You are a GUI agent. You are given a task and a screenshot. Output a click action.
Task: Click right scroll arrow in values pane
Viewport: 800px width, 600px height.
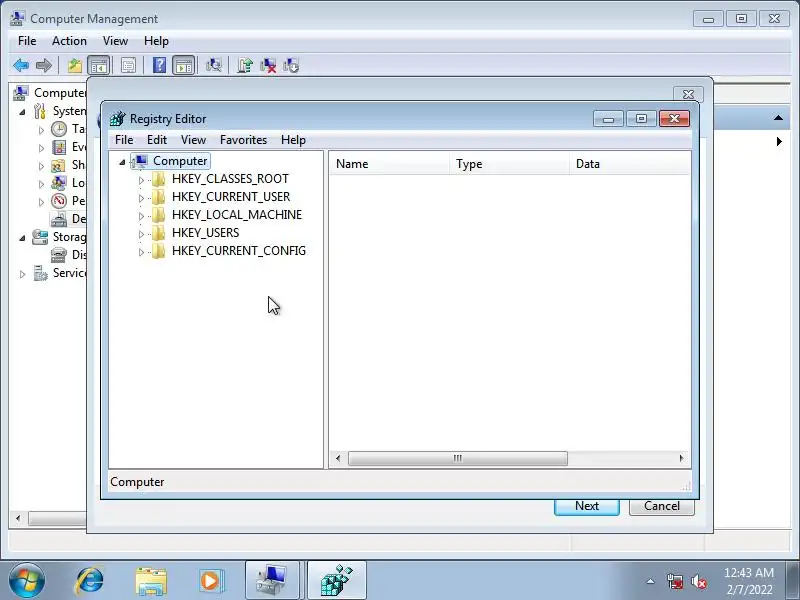tap(681, 458)
